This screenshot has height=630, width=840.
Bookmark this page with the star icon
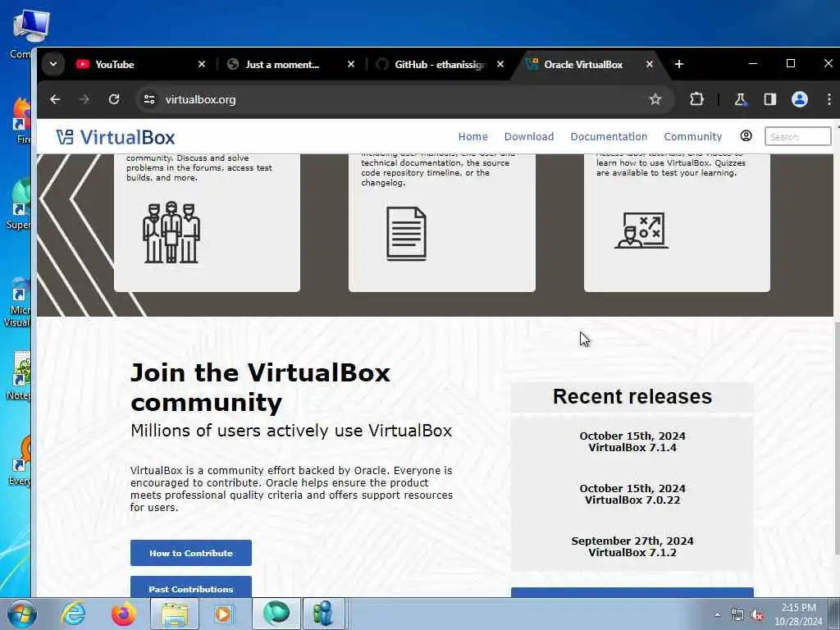(655, 99)
